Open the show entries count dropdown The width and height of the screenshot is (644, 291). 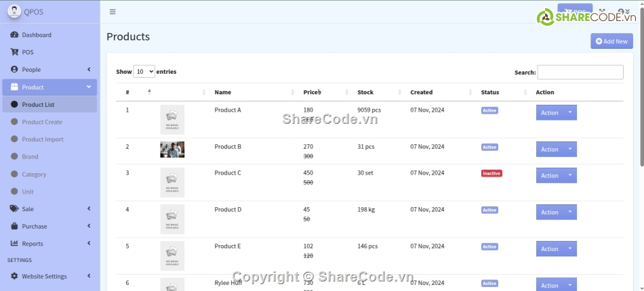tap(144, 71)
